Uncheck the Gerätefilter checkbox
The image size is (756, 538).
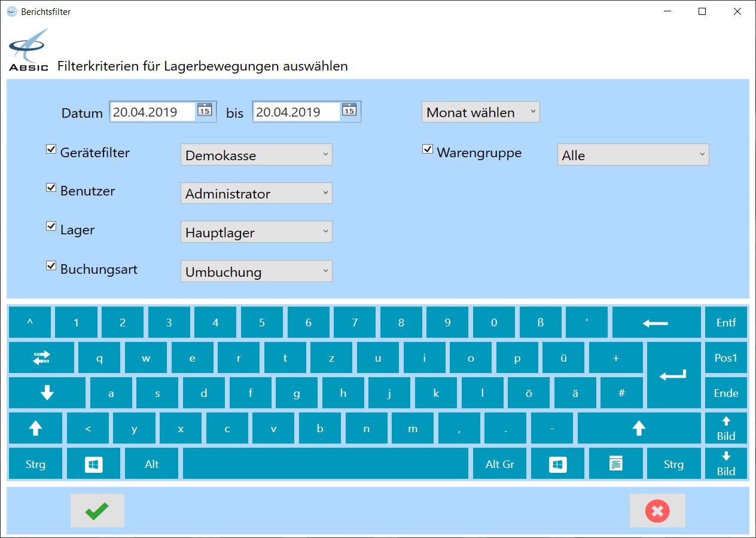pos(51,149)
